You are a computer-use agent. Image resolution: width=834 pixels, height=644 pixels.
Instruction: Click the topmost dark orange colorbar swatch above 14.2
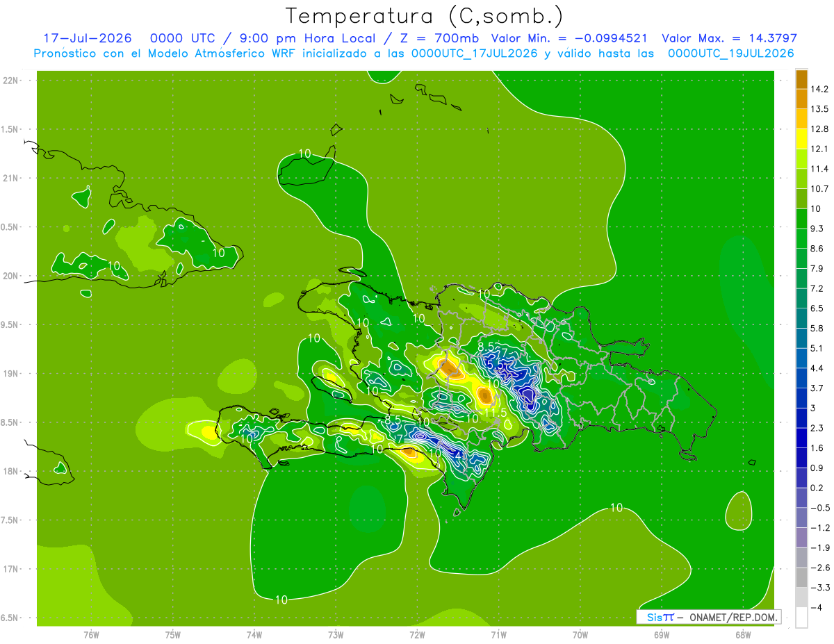pos(801,79)
